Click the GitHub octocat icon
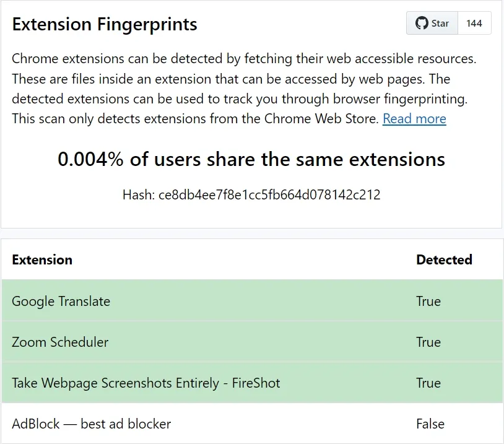Viewport: 504px width, 444px height. click(x=422, y=23)
